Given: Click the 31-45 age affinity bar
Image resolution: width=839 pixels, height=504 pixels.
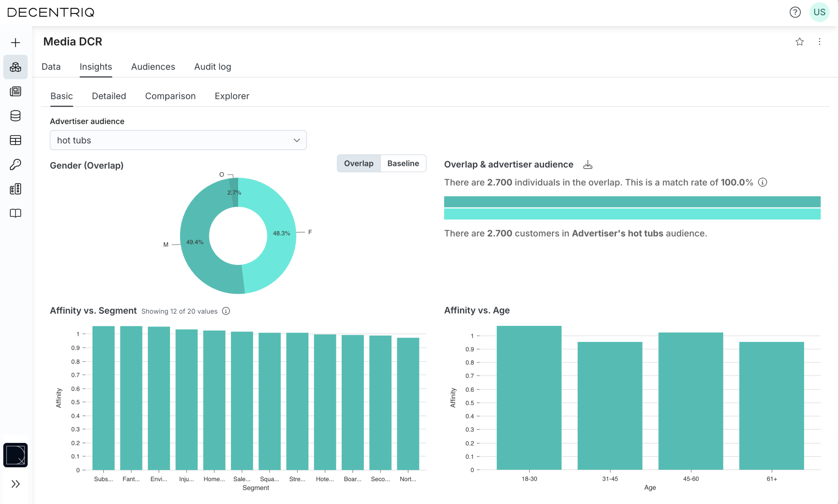Looking at the screenshot, I should click(x=610, y=406).
